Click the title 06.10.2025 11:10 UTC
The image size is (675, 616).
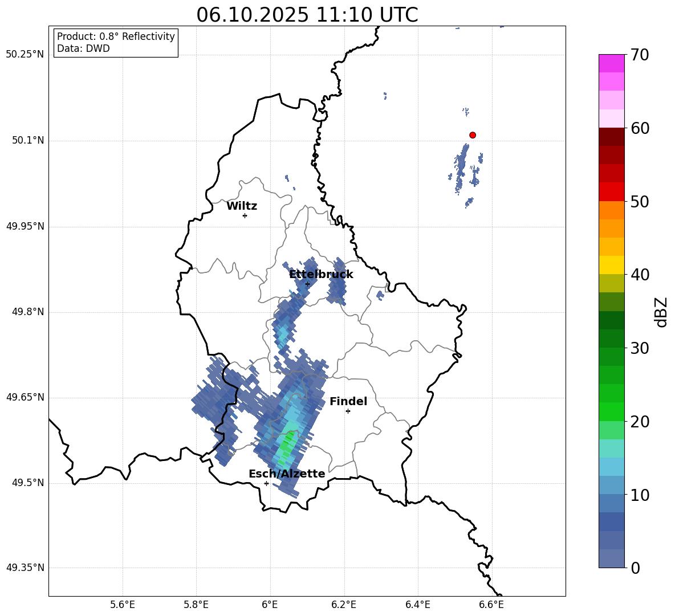point(307,15)
